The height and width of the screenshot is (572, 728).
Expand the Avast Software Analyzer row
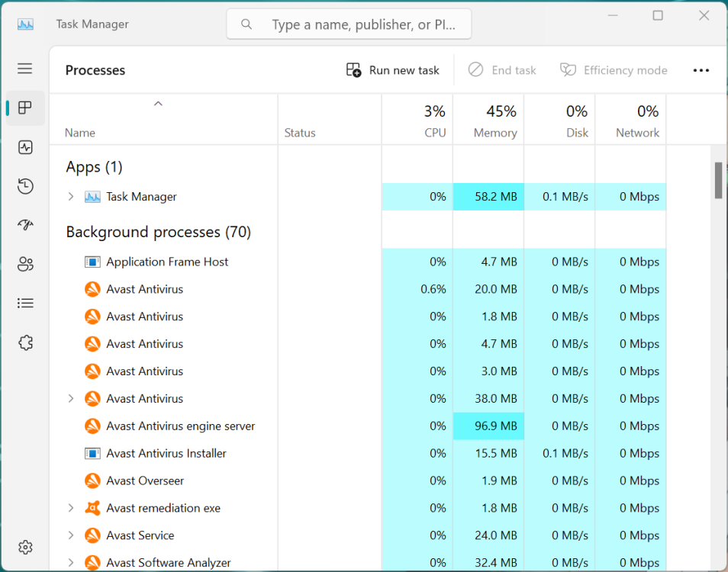point(71,563)
